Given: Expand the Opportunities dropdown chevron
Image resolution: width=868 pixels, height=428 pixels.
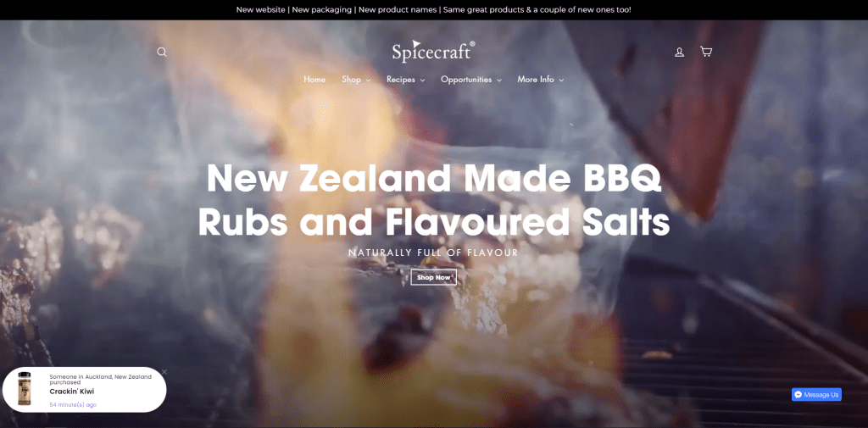Looking at the screenshot, I should pos(498,81).
